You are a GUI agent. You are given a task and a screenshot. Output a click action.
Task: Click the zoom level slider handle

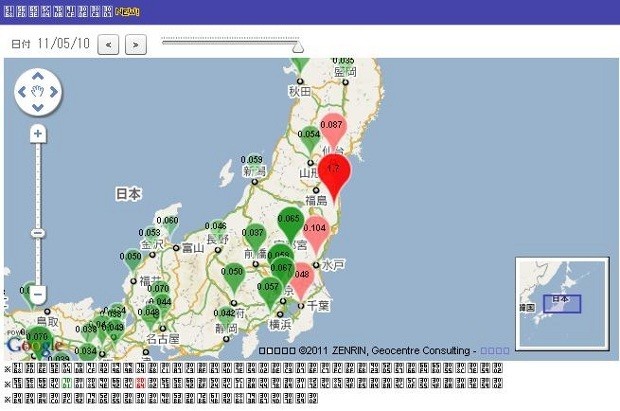click(x=38, y=233)
